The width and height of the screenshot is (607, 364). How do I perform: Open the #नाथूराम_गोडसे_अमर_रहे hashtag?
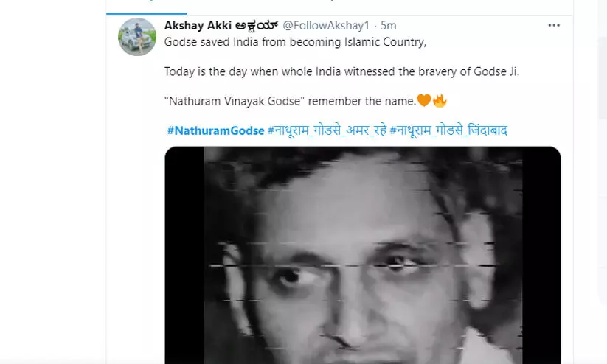(x=327, y=130)
